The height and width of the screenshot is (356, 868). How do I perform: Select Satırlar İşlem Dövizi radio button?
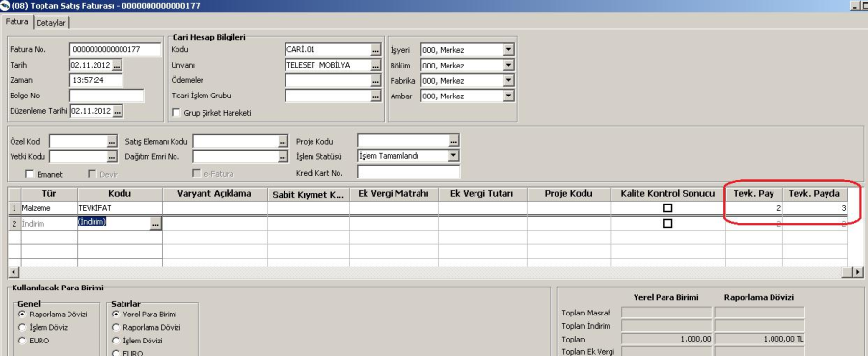point(116,341)
